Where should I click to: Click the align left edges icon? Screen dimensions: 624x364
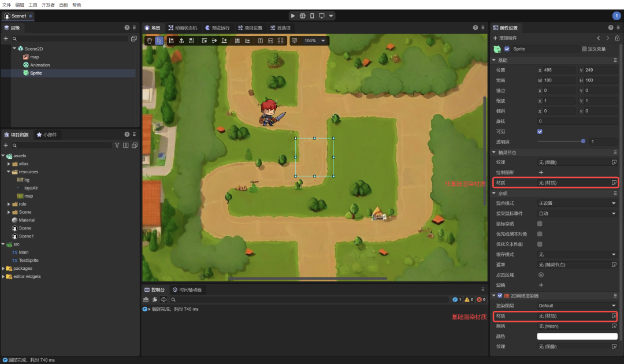click(172, 40)
